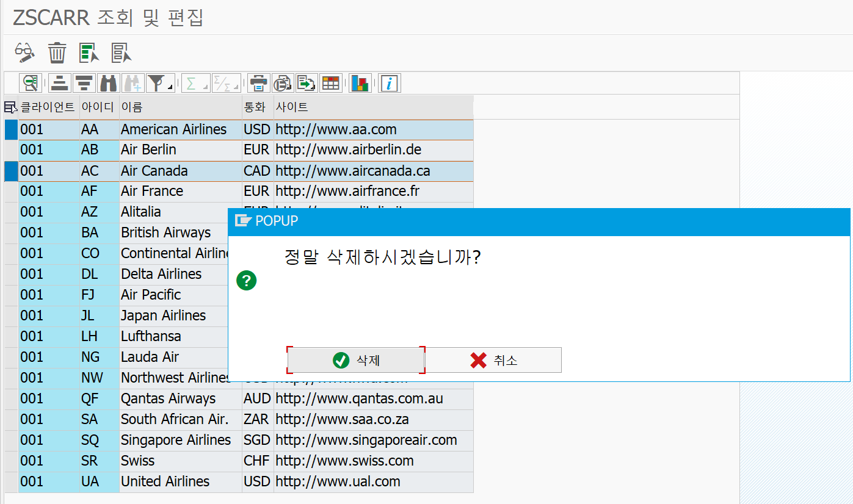
Task: Select the 'NW' id cell
Action: 100,378
